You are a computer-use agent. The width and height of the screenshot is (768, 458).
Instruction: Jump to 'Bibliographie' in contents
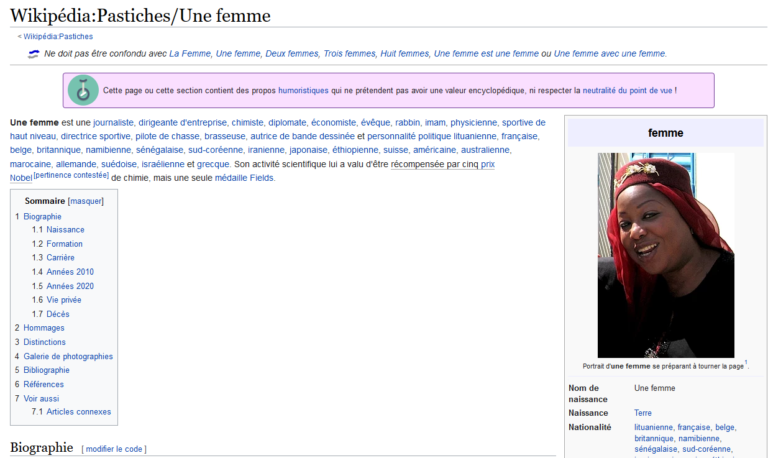46,370
